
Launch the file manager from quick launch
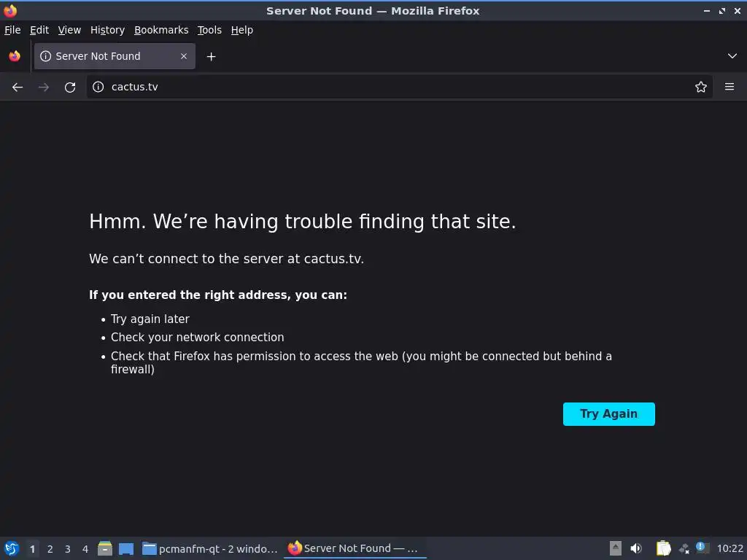(x=105, y=548)
